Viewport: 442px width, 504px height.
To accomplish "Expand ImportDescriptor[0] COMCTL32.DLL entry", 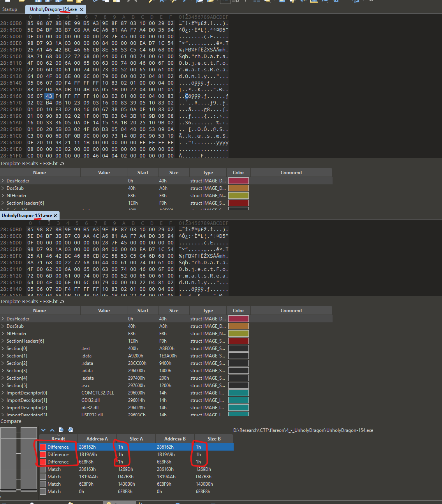I will pos(3,393).
